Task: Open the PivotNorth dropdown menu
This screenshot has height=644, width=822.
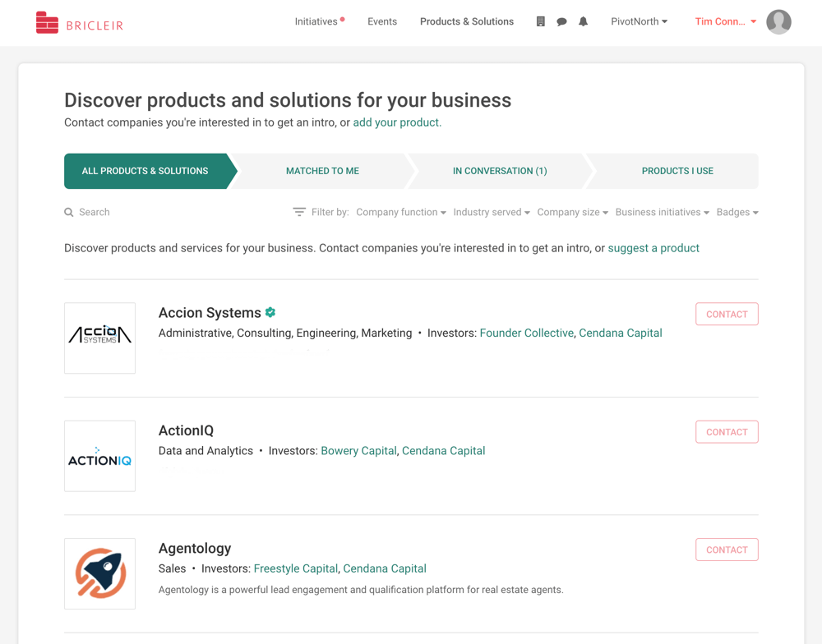Action: click(639, 21)
